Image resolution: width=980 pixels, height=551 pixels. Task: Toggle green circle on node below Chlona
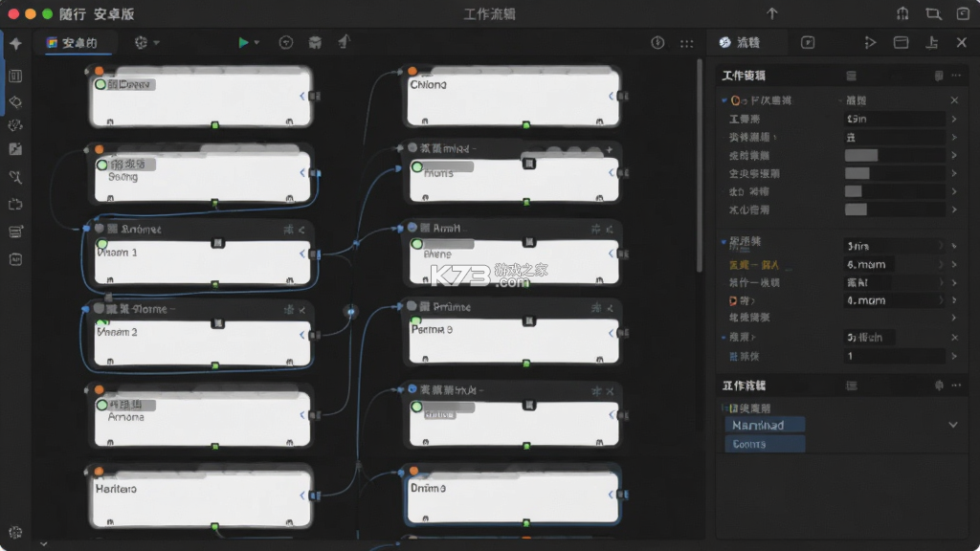click(x=417, y=166)
